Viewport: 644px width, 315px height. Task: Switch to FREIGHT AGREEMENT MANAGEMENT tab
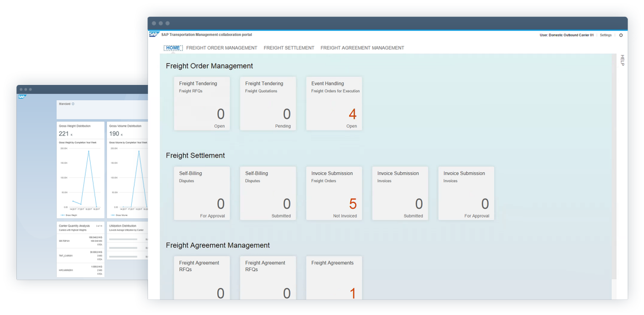click(x=363, y=48)
